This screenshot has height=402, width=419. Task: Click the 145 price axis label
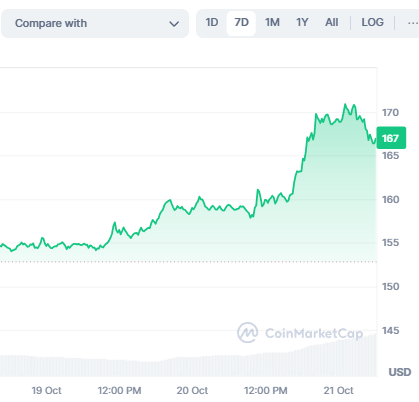click(390, 331)
